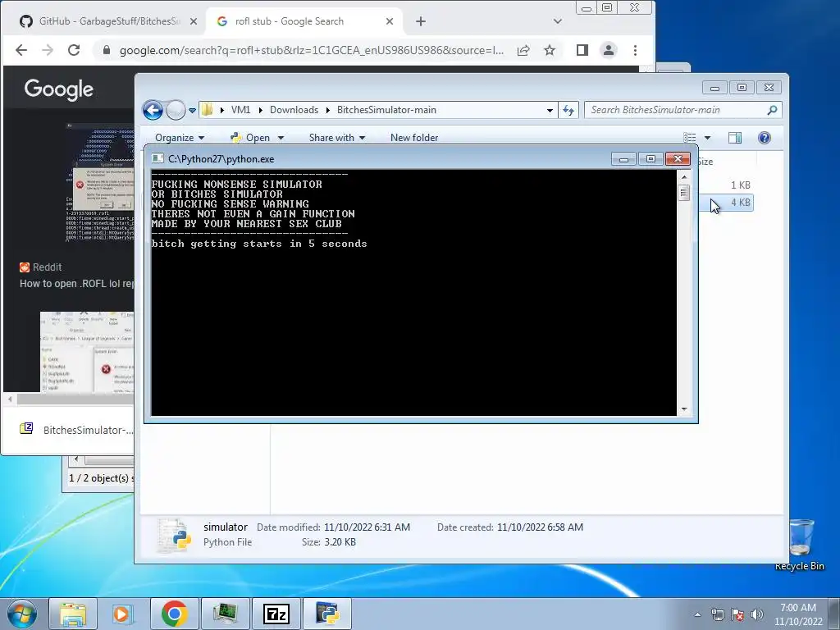Click the Reddit search result source
The image size is (840, 630).
[x=41, y=267]
